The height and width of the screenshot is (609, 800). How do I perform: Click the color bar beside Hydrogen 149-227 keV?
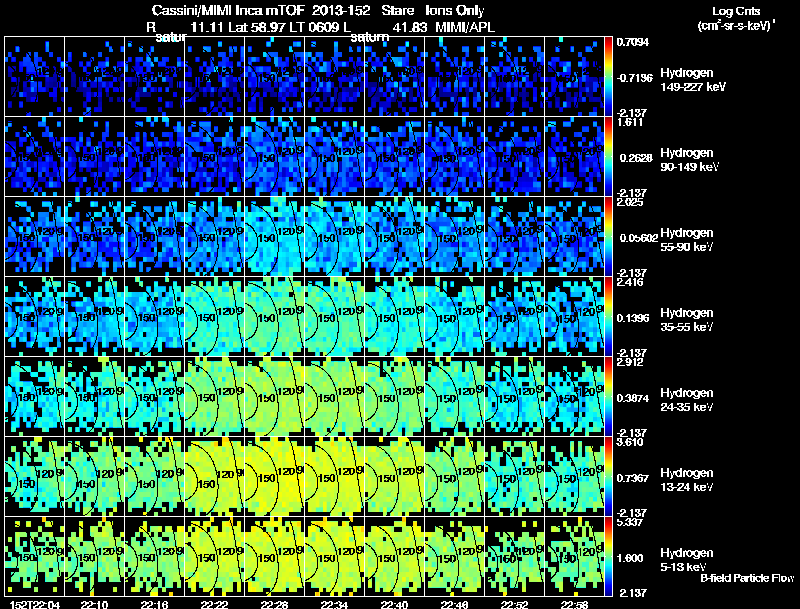coord(608,77)
